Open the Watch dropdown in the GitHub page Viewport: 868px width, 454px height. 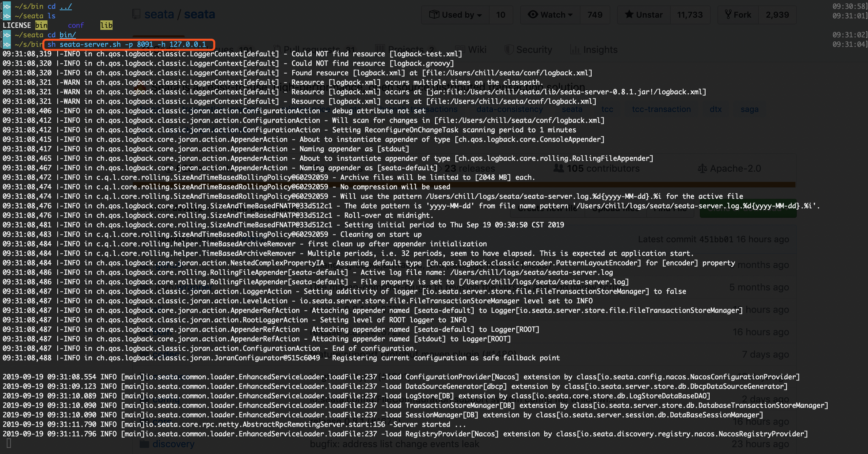pos(550,15)
